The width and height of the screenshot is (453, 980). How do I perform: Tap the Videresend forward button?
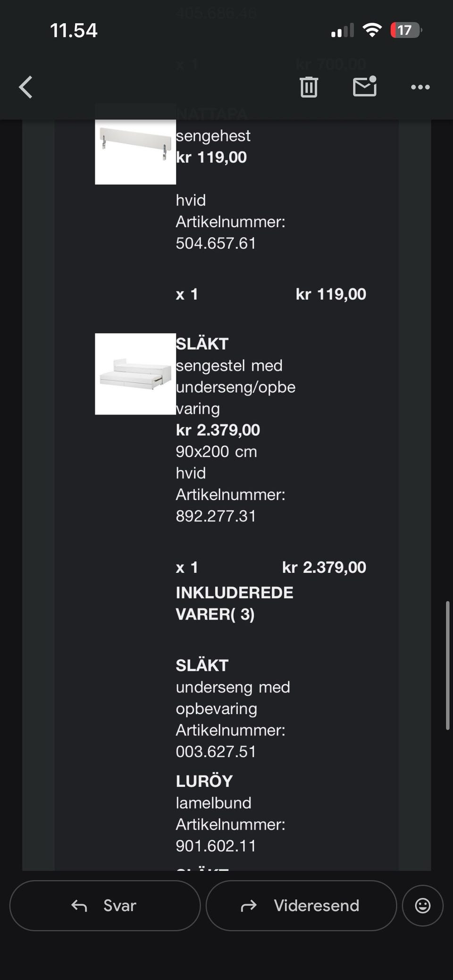301,905
